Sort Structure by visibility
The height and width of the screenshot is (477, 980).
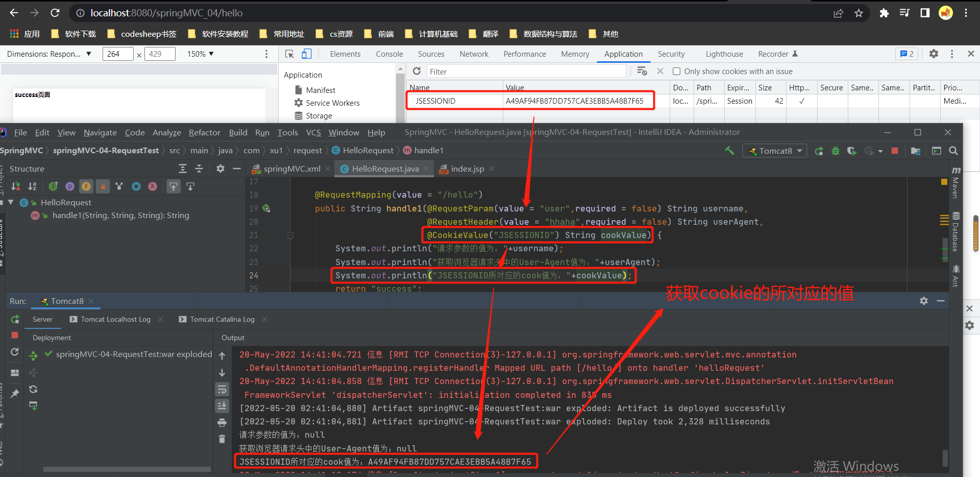click(x=16, y=186)
